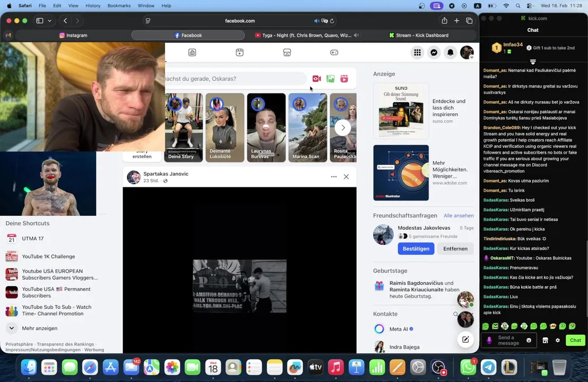The image size is (588, 382).
Task: Remove Modestas Jakovlevas friend request
Action: pos(455,249)
